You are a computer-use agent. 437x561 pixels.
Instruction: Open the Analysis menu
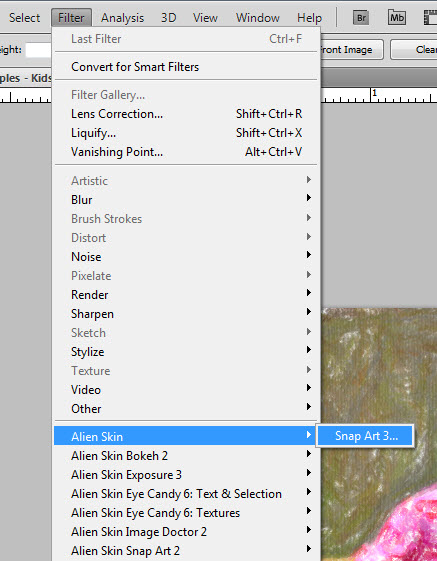tap(122, 18)
